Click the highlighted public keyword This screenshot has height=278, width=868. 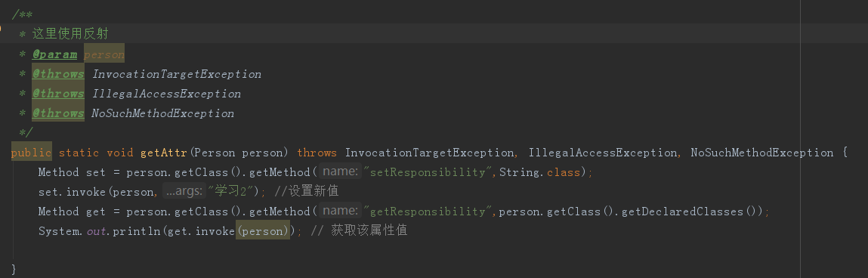tap(31, 153)
